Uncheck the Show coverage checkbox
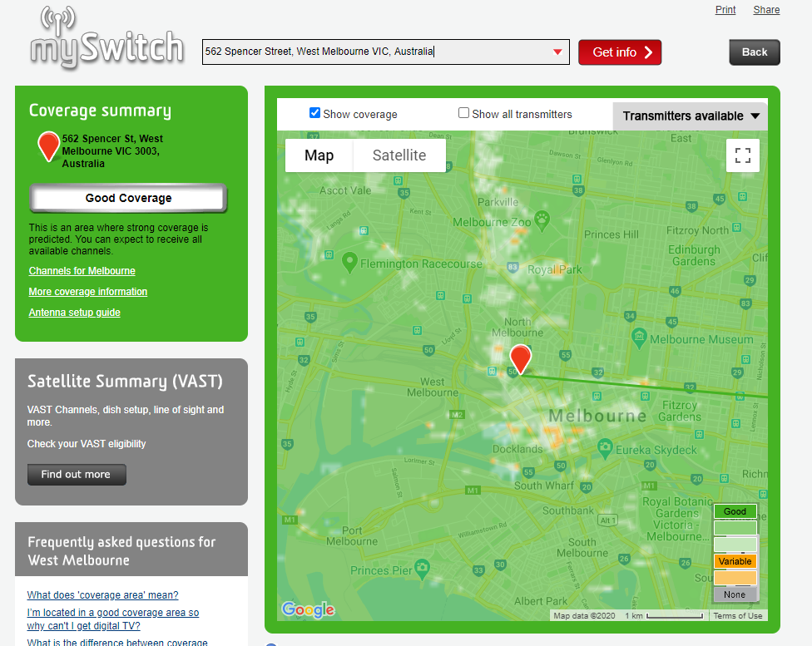Screen dimensions: 812x646 point(314,113)
